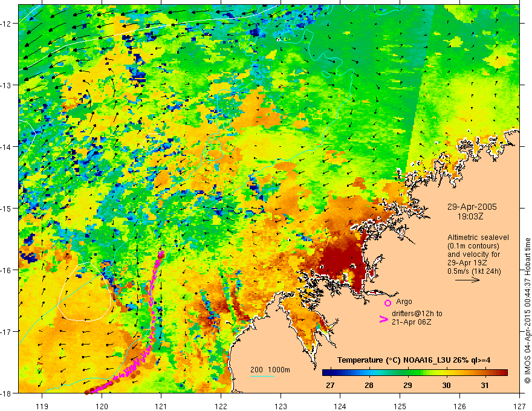Viewport: 532px width, 411px height.
Task: Click the 27 temperature scale label
Action: [x=330, y=385]
